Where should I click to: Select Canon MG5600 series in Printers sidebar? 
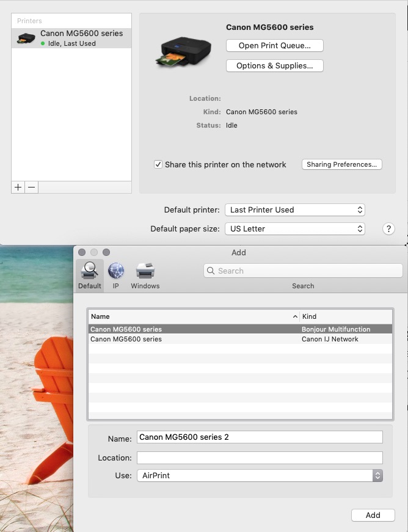71,38
